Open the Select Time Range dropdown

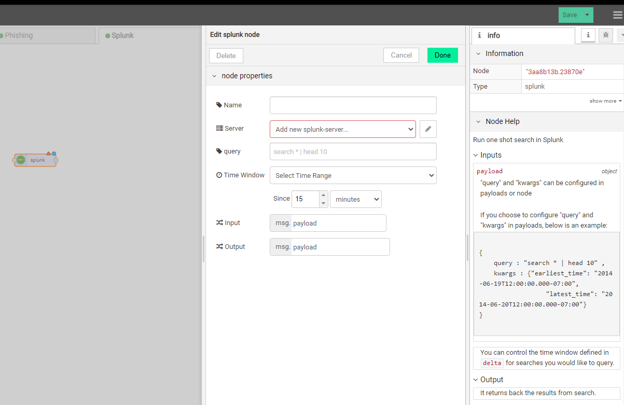coord(353,175)
